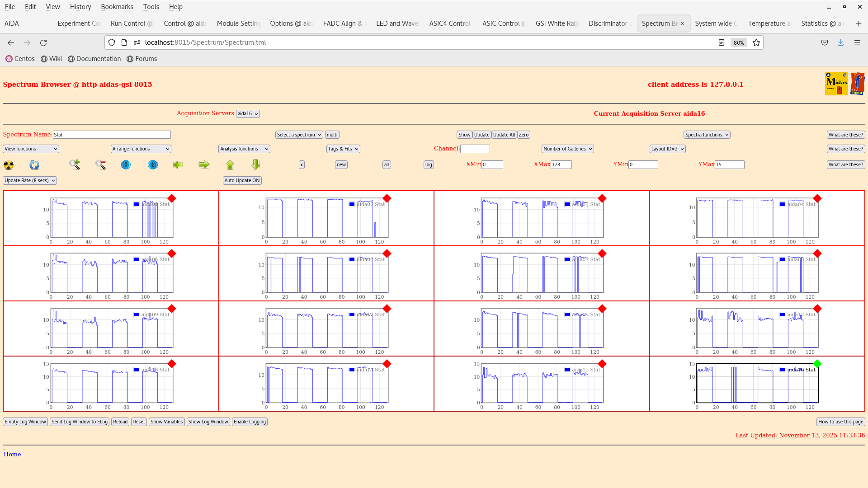Change the Update Rate dropdown
The width and height of the screenshot is (868, 488).
click(x=29, y=180)
